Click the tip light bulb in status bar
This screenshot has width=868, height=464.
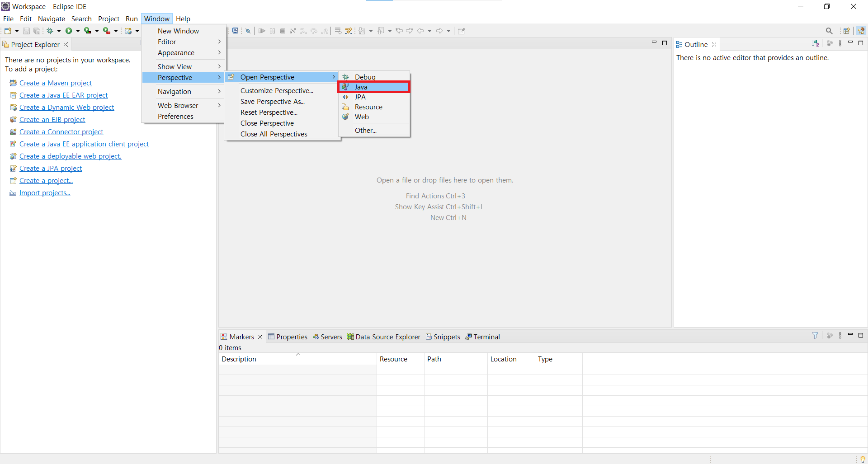click(863, 459)
